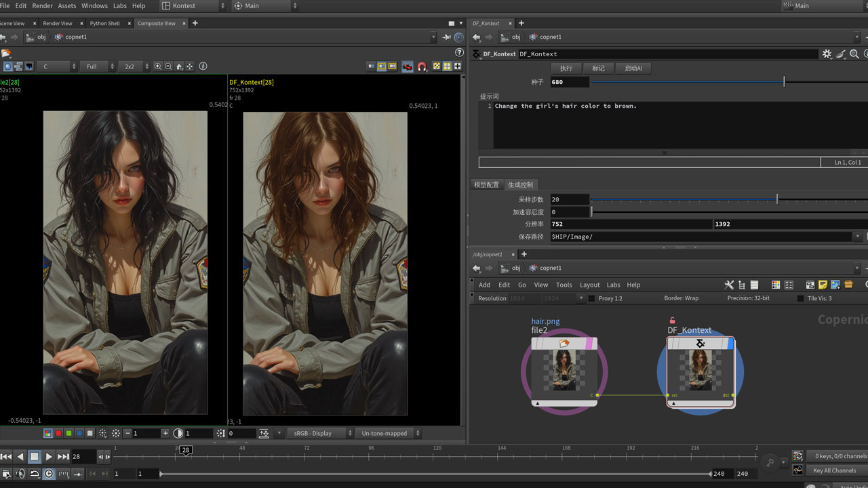Switch to the Render View tab
Viewport: 868px width, 488px height.
point(57,23)
